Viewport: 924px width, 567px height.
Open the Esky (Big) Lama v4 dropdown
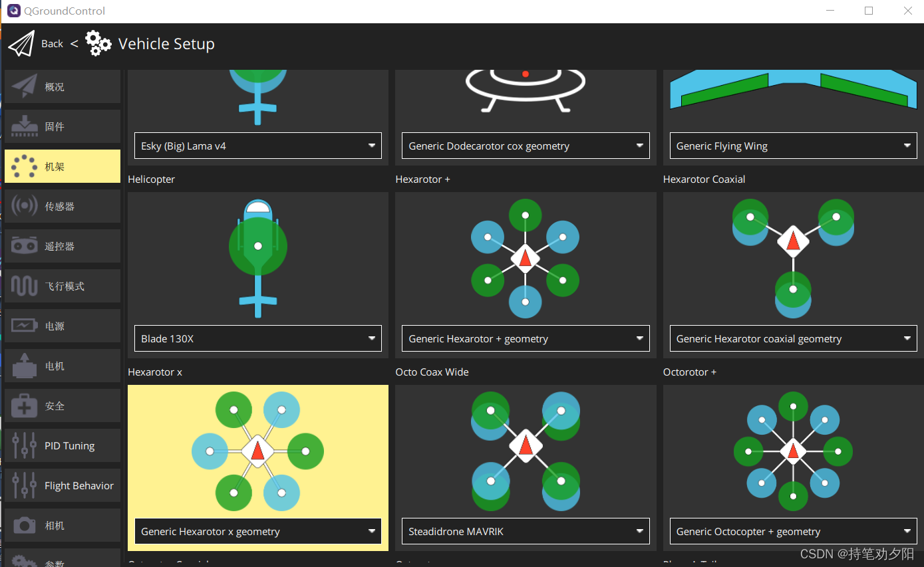258,146
